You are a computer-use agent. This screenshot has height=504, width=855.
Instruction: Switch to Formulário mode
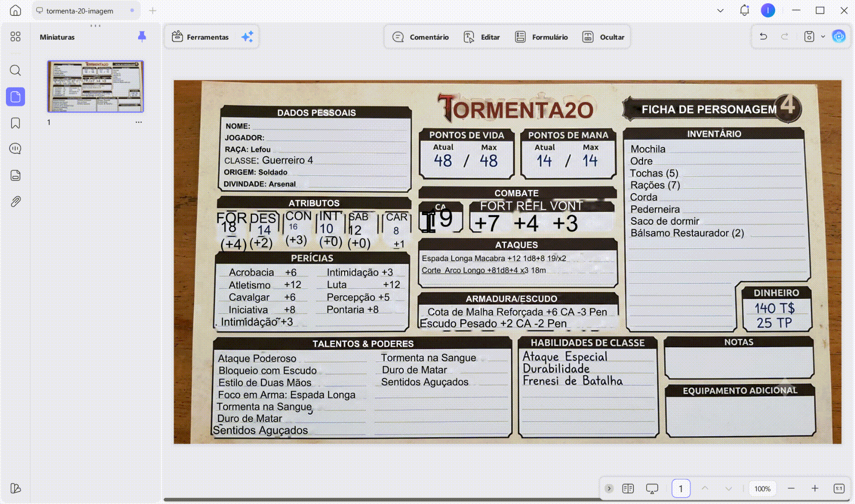point(541,37)
